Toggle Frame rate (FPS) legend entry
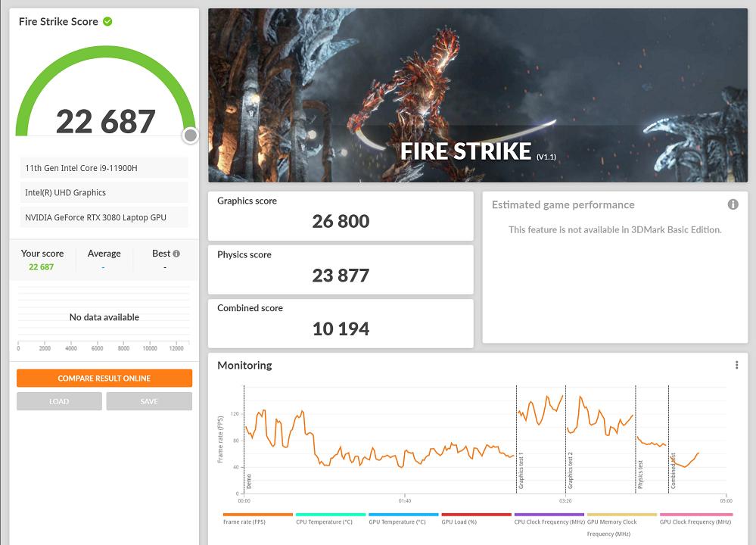Screen dimensions: 756x545 pos(258,519)
